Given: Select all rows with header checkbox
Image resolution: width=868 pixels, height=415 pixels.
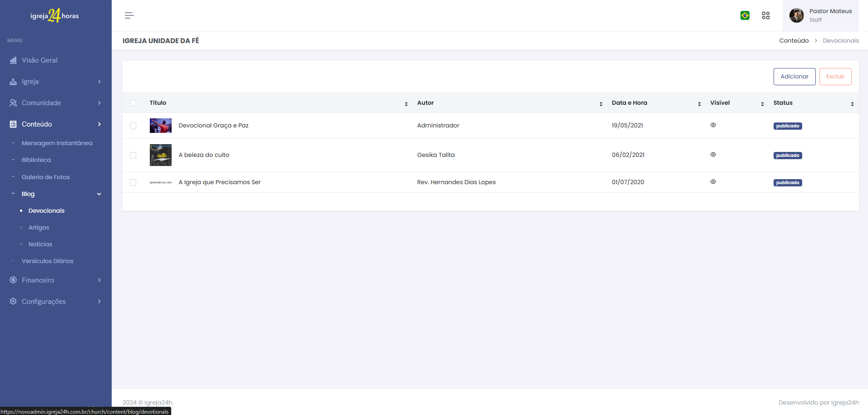Looking at the screenshot, I should 133,103.
